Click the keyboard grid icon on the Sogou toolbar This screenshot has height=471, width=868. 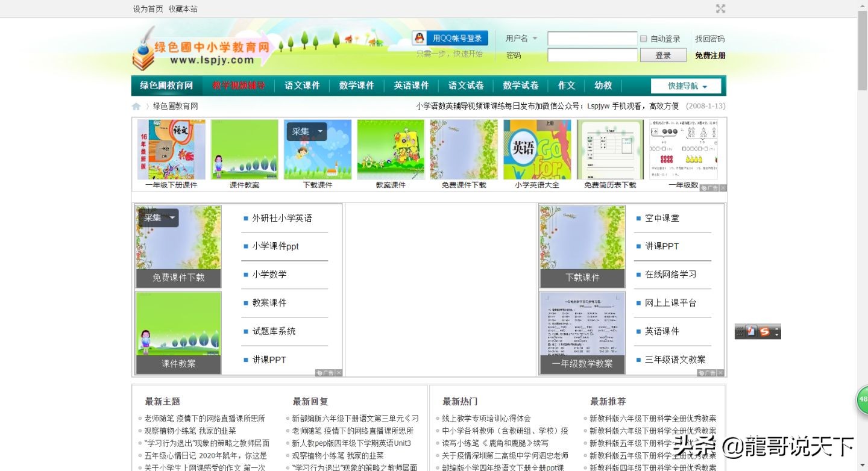point(738,331)
